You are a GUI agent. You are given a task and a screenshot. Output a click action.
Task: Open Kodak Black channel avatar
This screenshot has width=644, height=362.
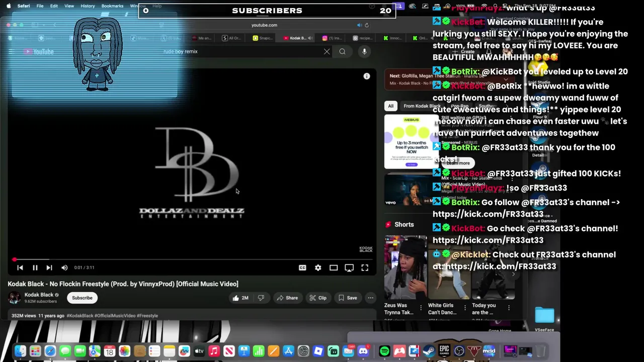click(14, 298)
